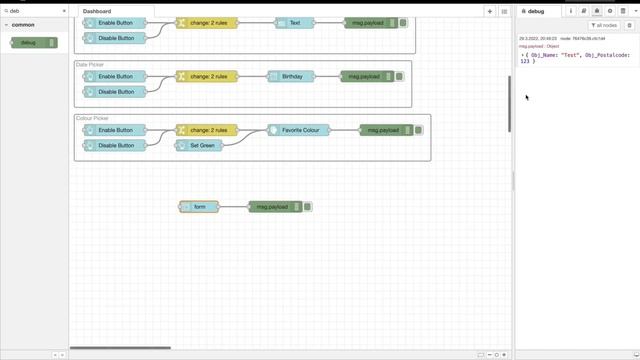Click the msg.payload : Object label
Image resolution: width=640 pixels, height=360 pixels.
click(x=539, y=46)
